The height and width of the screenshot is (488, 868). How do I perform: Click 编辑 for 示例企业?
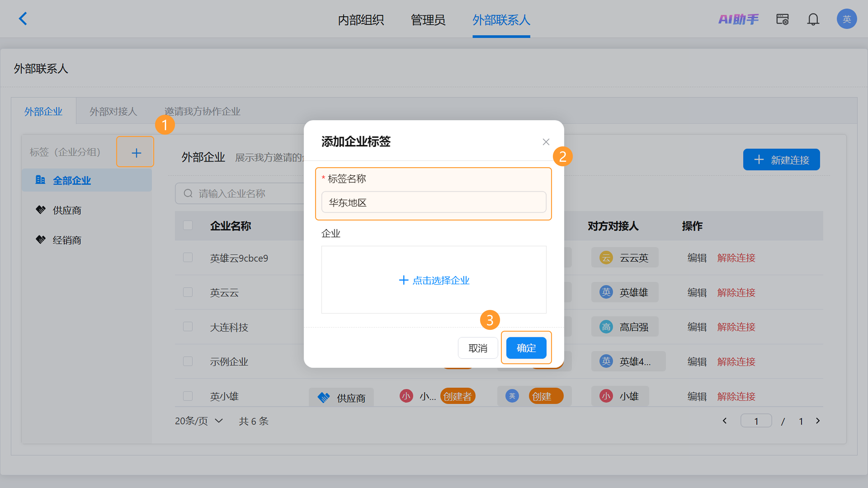click(697, 362)
